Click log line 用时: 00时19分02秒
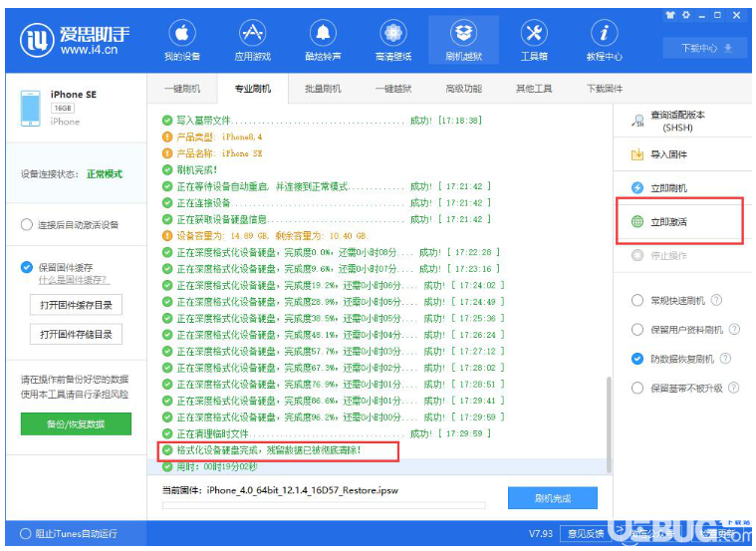 (210, 466)
